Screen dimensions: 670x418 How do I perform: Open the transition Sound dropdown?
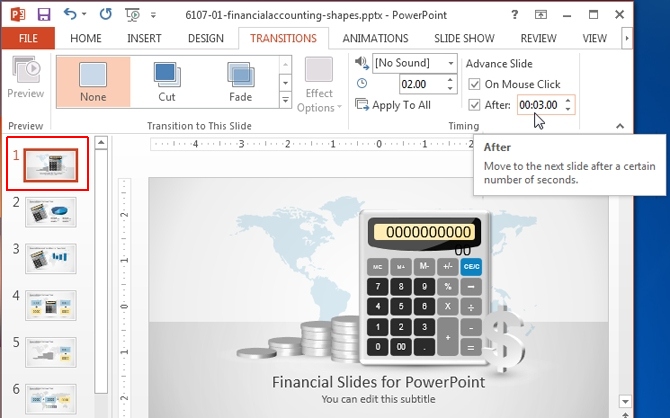[x=451, y=63]
